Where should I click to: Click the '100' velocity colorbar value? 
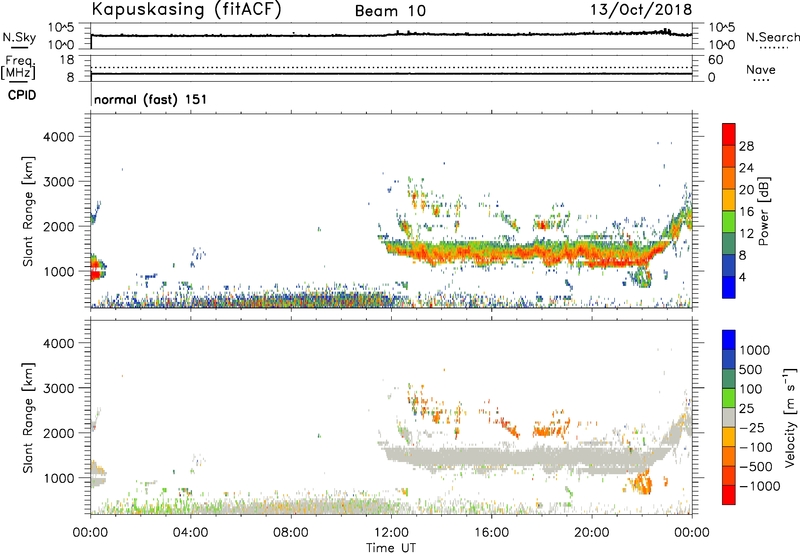tap(751, 389)
